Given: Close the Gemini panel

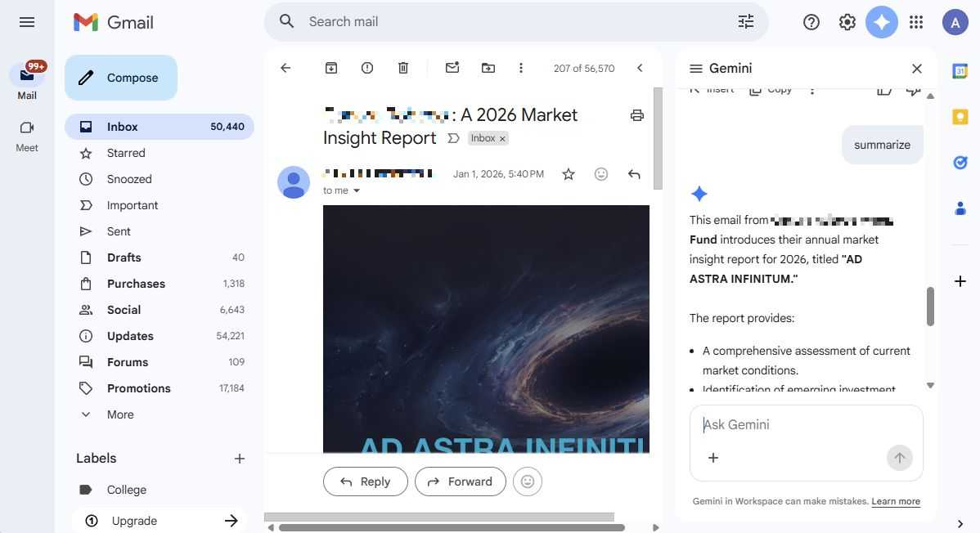Looking at the screenshot, I should tap(917, 69).
